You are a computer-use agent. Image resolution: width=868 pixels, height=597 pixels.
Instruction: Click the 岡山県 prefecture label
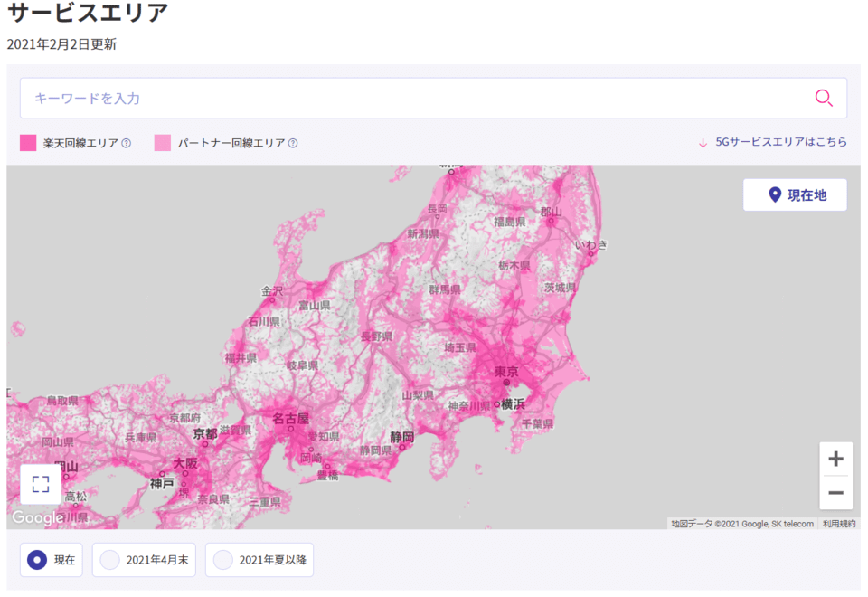(x=58, y=442)
